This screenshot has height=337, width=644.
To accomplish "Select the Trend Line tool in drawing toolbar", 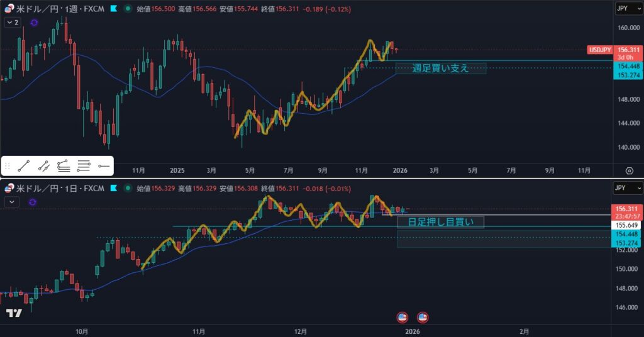I will 24,166.
